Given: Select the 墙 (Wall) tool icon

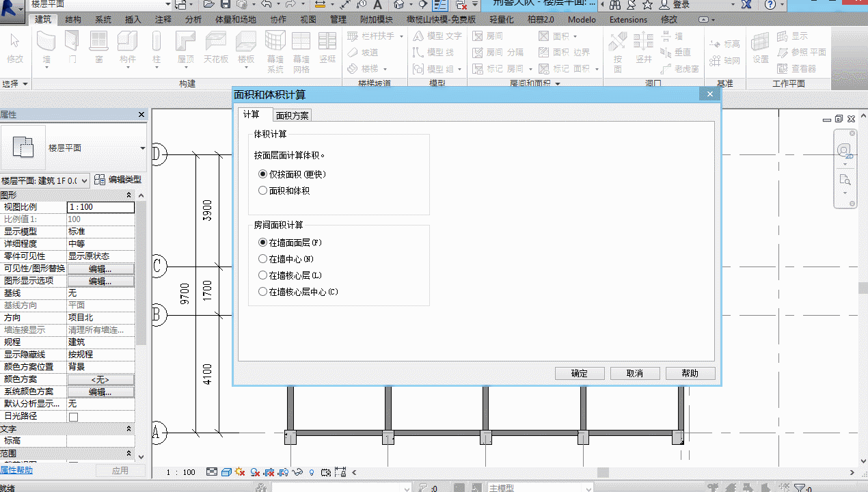Looking at the screenshot, I should click(46, 42).
